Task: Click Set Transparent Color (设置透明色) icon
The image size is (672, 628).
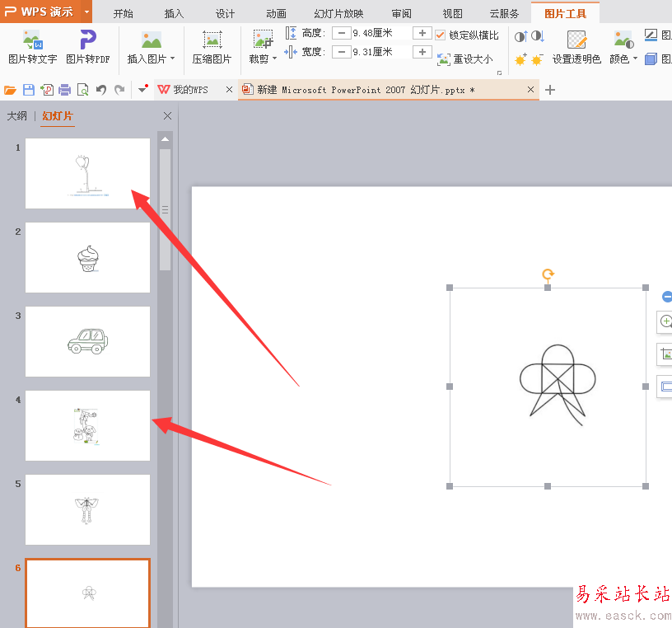Action: 576,40
